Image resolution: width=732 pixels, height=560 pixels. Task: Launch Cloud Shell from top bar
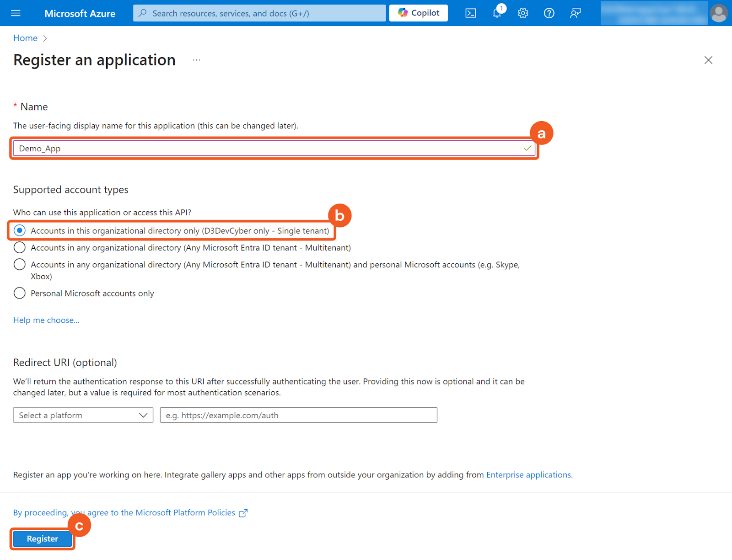[471, 13]
